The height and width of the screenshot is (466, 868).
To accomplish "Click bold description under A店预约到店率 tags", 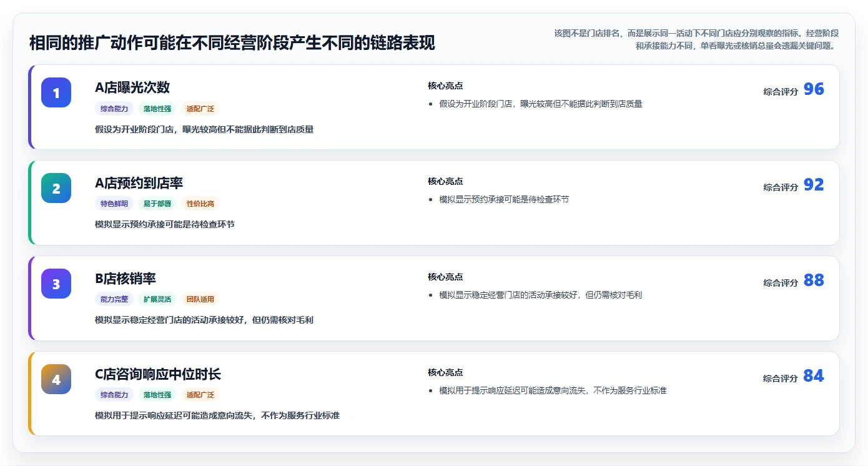I will point(165,224).
